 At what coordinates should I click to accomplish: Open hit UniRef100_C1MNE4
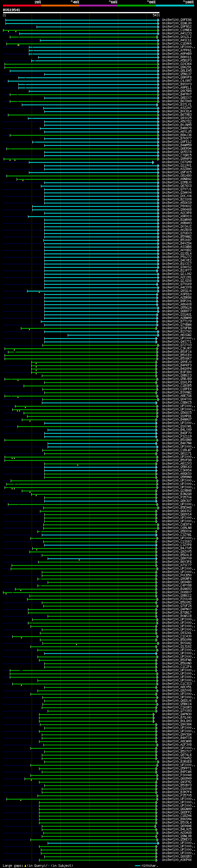tap(176, 30)
